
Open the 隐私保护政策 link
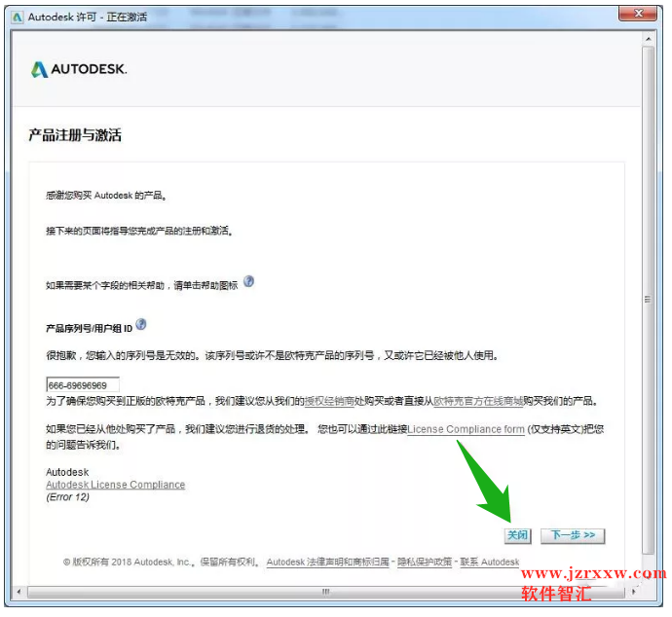425,563
